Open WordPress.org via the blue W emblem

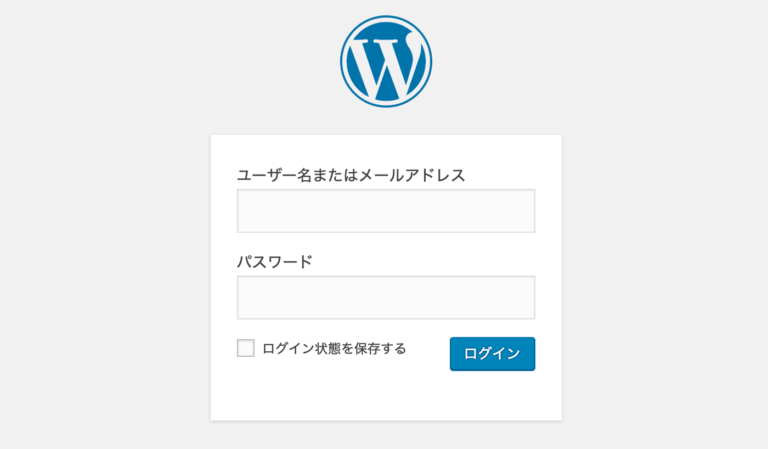(386, 62)
